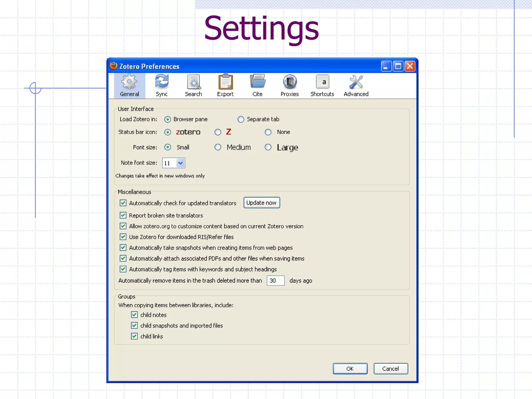Uncheck Report broken site translators
Screen dimensions: 532x399
point(123,215)
